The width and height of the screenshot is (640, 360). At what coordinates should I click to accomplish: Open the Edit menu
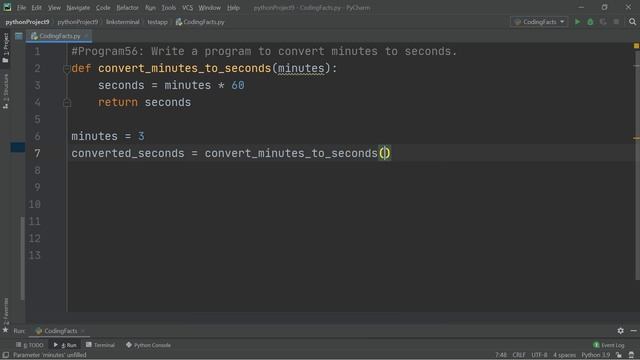pos(36,8)
